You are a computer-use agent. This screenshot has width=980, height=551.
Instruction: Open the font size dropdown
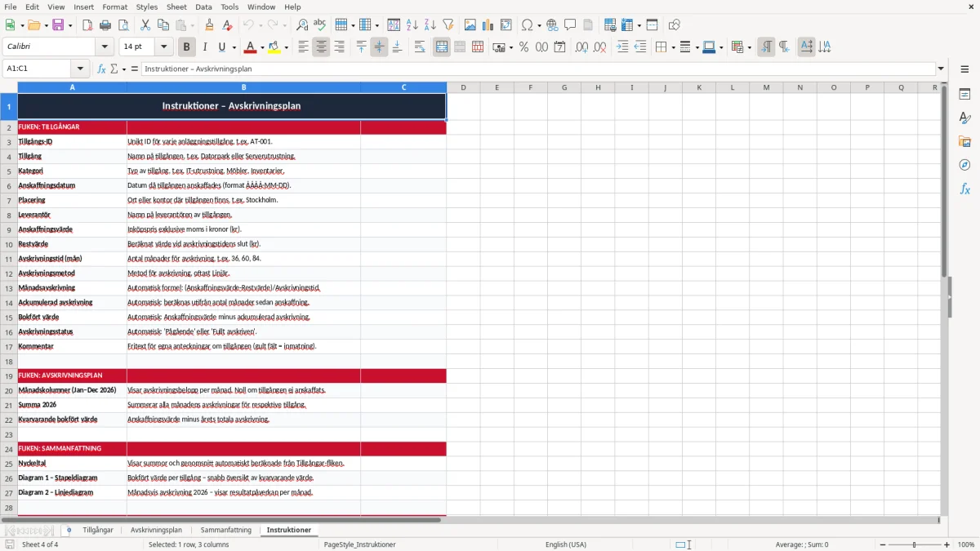point(163,47)
